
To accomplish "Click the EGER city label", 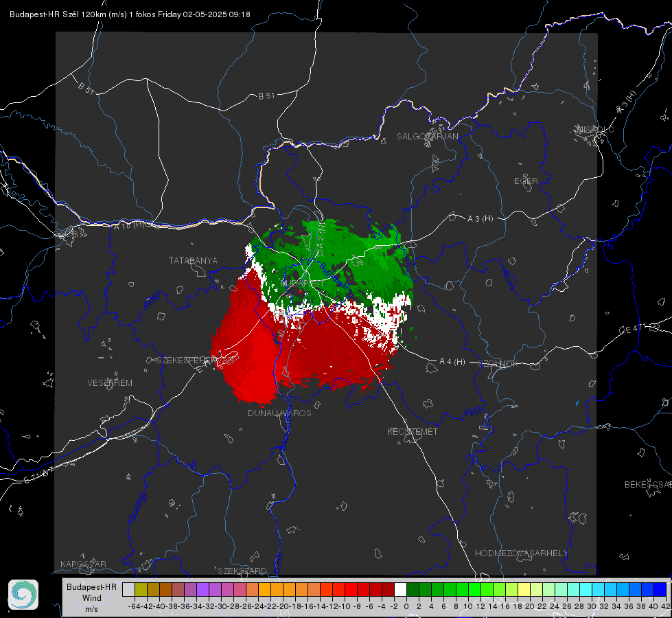I will (526, 181).
